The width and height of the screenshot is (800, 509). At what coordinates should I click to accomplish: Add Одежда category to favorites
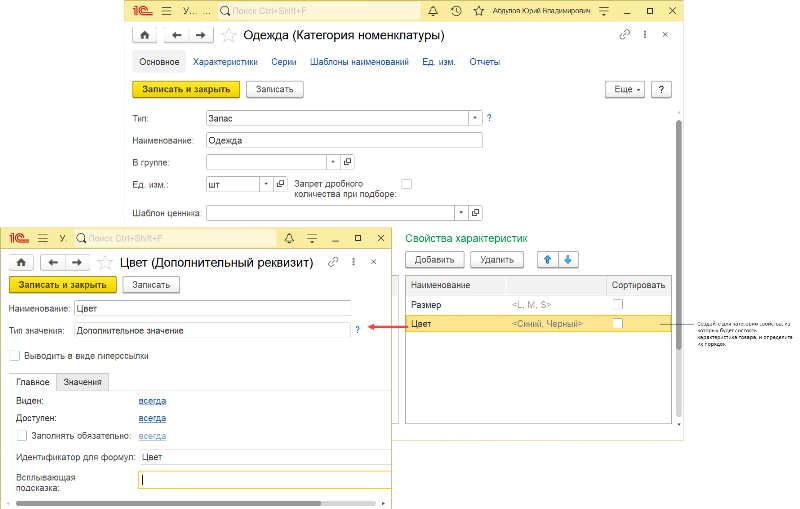228,35
